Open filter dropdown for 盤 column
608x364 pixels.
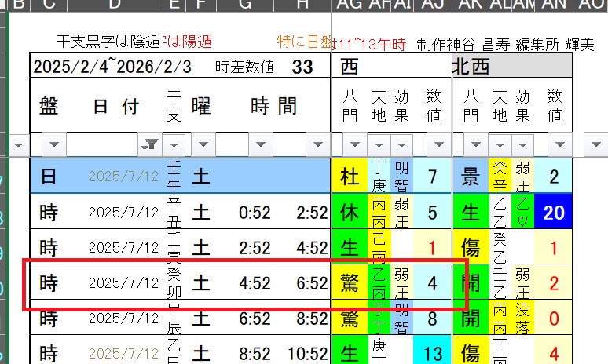click(53, 144)
